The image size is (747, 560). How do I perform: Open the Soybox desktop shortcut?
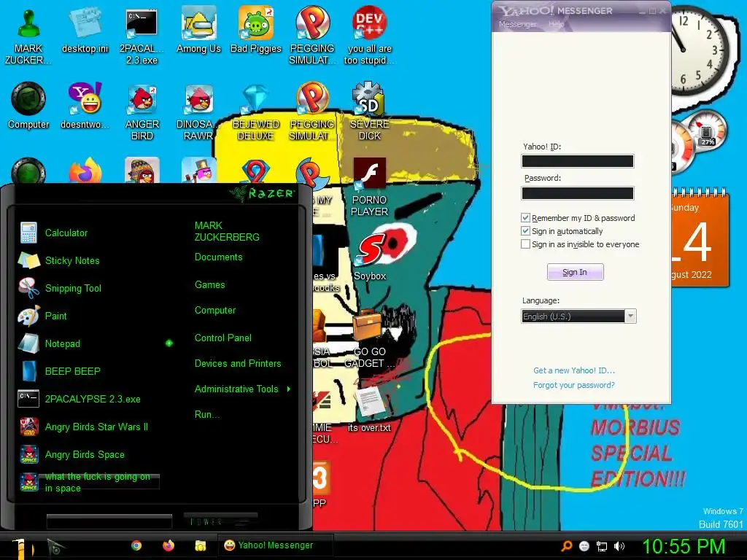pos(370,257)
